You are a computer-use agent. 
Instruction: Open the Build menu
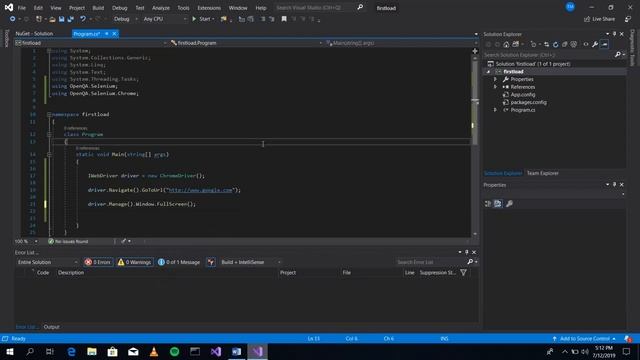click(x=98, y=8)
